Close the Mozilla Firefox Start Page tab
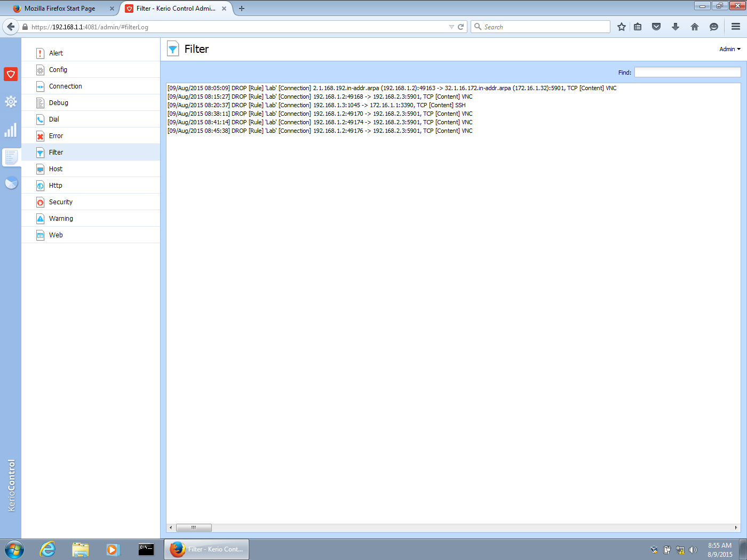Screen dimensions: 747x560 point(112,9)
